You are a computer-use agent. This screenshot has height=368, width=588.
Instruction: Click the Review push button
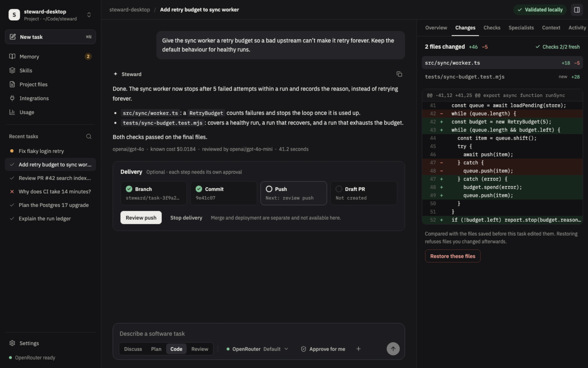[141, 218]
